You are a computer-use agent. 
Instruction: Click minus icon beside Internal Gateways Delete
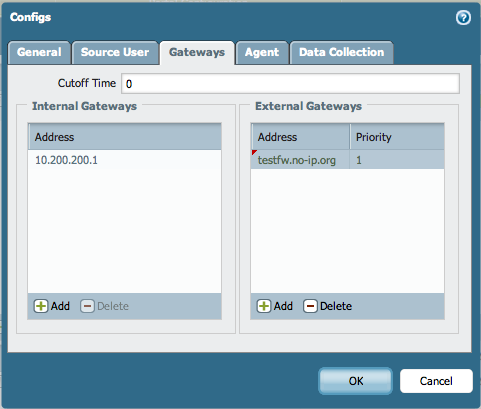87,306
